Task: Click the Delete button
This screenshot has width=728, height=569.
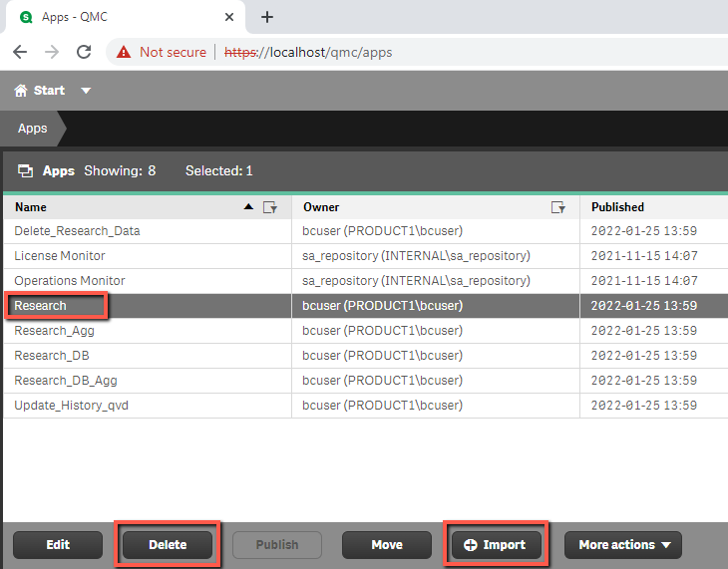Action: pos(168,545)
